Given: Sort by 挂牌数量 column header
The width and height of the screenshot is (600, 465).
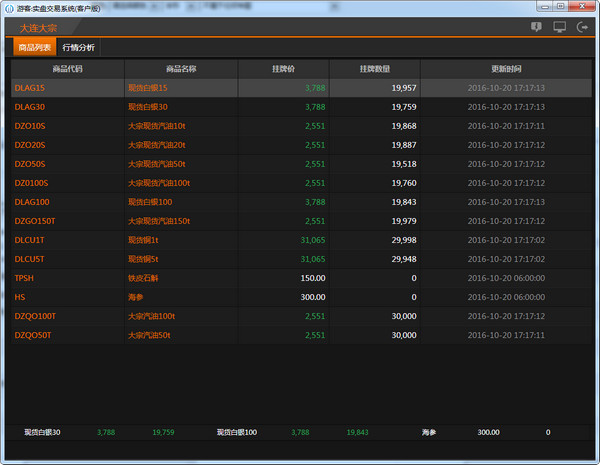Looking at the screenshot, I should [375, 69].
